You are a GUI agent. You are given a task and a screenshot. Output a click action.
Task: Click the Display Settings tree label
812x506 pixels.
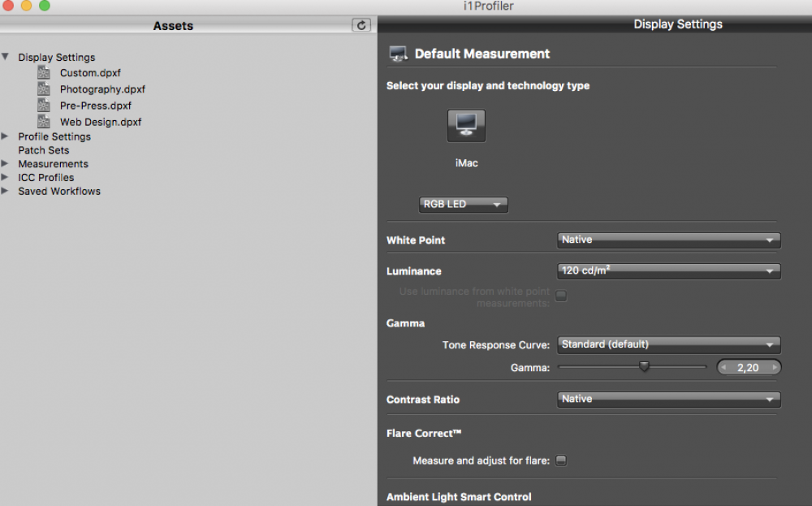pos(57,57)
